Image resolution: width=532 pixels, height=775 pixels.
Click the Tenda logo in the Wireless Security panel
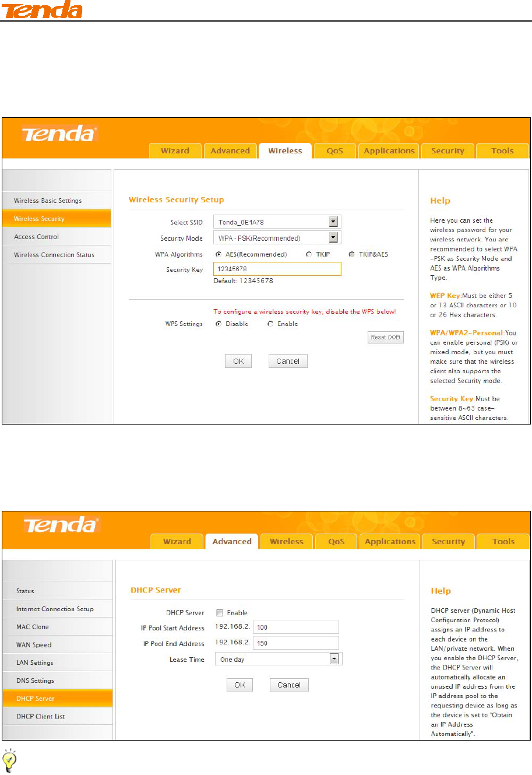(60, 134)
